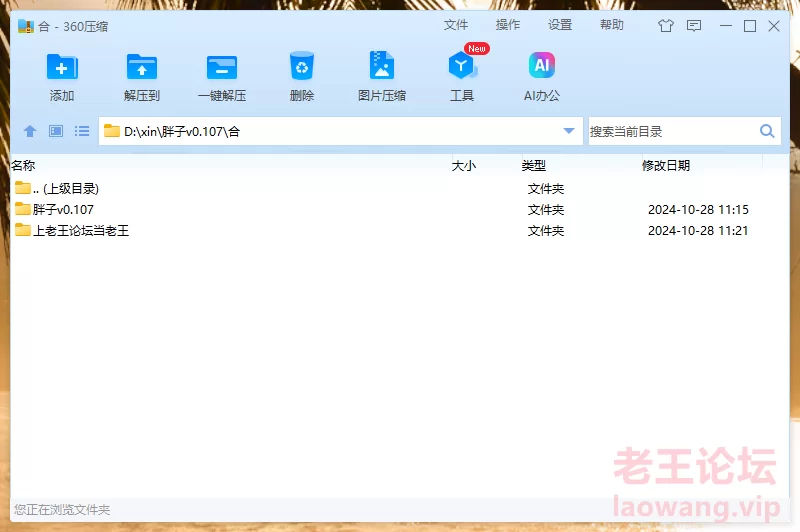Image resolution: width=800 pixels, height=532 pixels.
Task: Click the 解压到 (extract to) icon
Action: click(142, 67)
